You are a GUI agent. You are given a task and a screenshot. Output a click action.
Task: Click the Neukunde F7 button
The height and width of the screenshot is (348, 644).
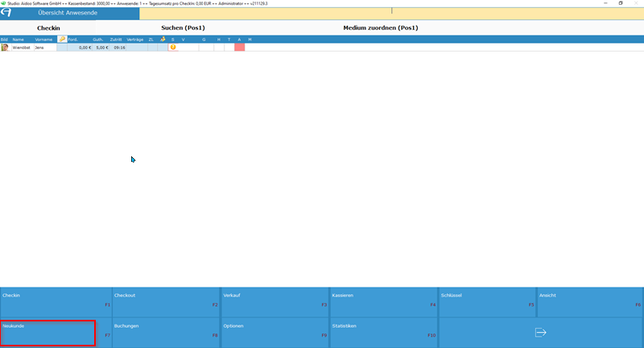click(x=56, y=333)
